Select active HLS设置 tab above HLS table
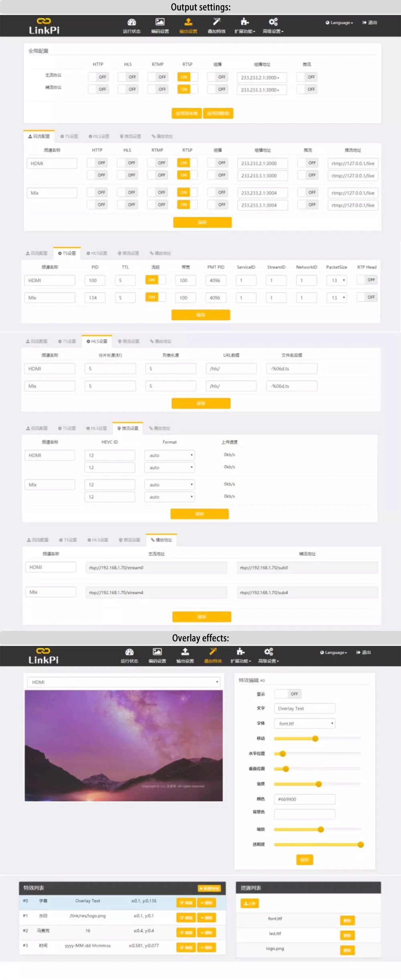This screenshot has height=980, width=401. tap(97, 341)
